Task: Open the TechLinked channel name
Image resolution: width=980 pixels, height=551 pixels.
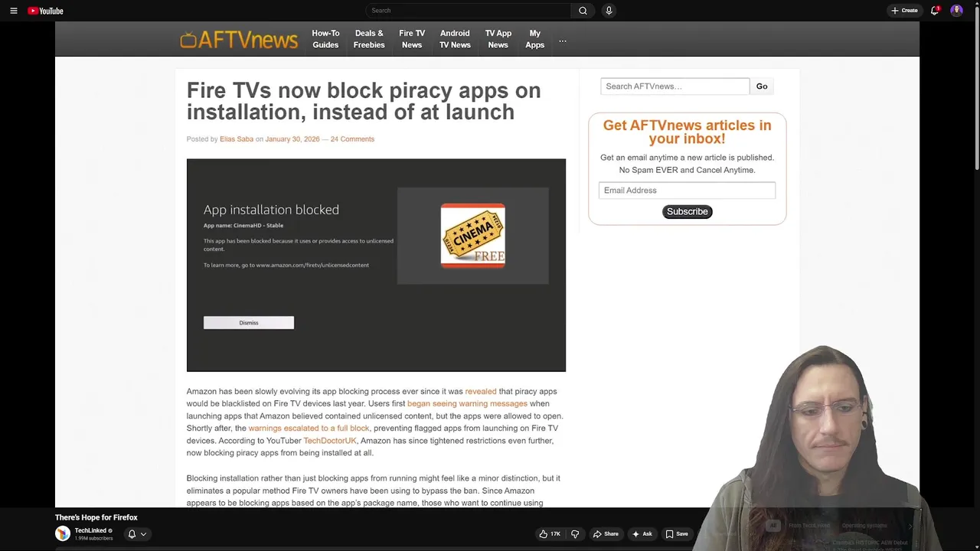Action: [x=90, y=530]
